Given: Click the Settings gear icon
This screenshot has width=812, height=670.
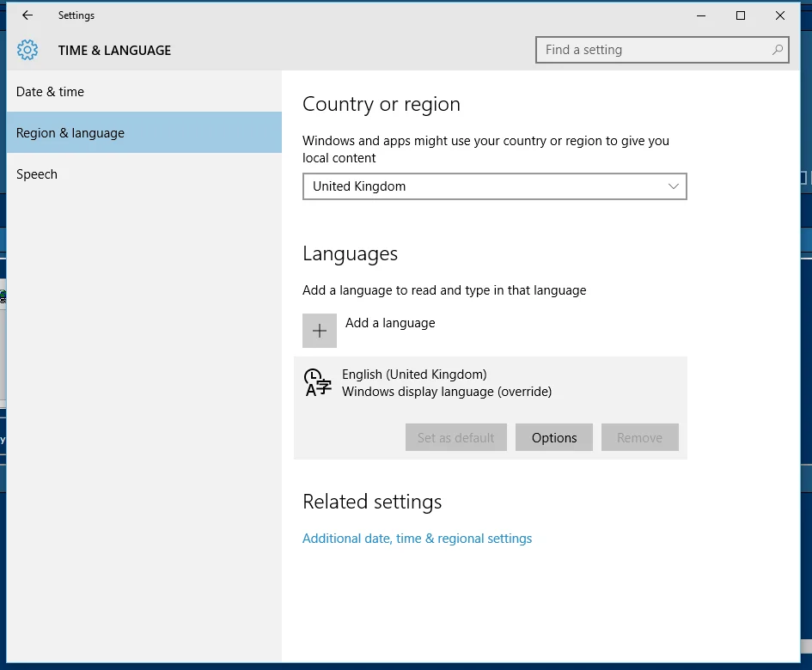Looking at the screenshot, I should coord(27,50).
